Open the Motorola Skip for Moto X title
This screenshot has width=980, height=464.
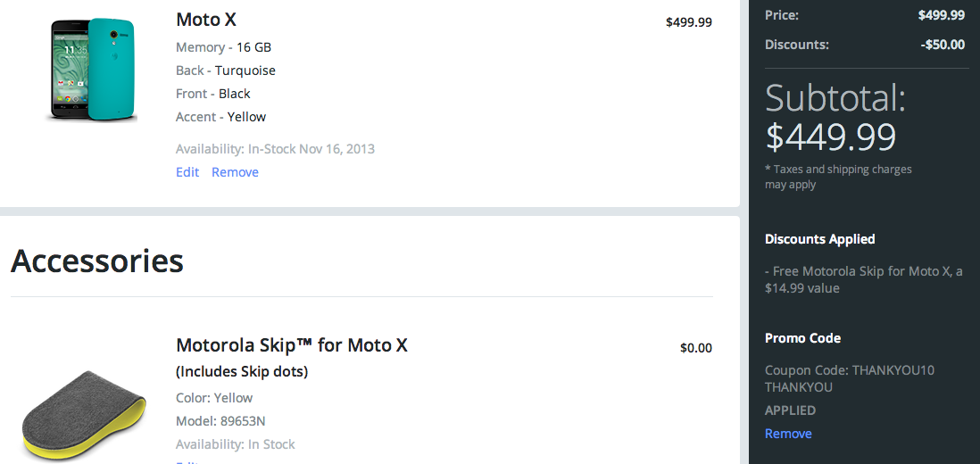292,344
